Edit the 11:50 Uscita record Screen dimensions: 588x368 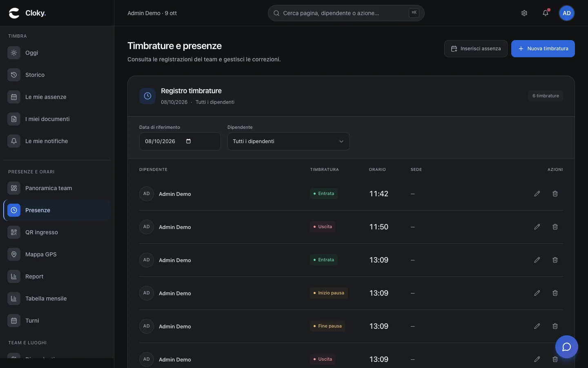coord(537,227)
